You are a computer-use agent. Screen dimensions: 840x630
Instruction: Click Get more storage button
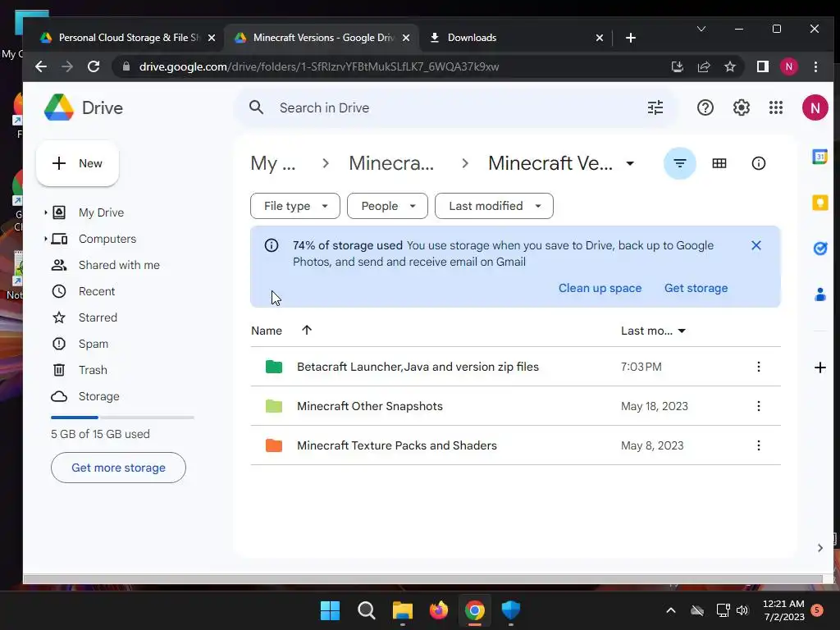coord(118,468)
